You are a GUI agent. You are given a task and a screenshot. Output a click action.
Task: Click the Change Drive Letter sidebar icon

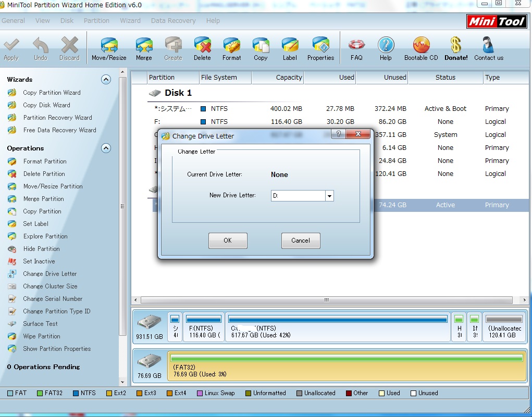pos(12,274)
